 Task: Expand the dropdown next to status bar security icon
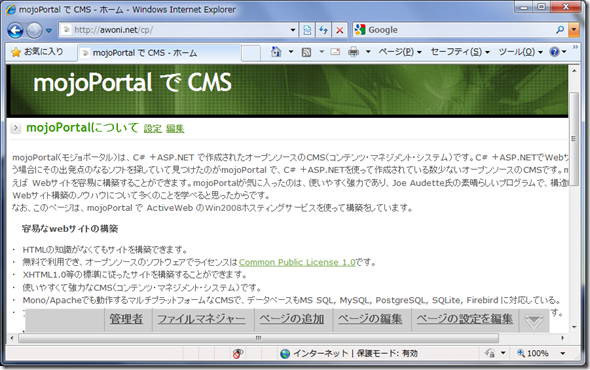click(503, 353)
